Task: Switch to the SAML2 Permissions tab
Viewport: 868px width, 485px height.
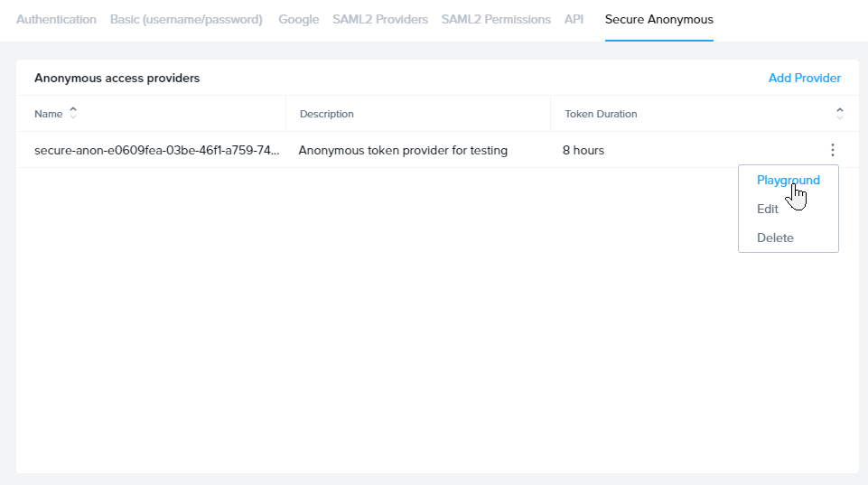Action: (496, 19)
